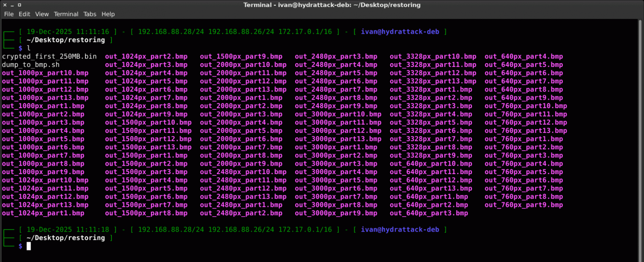Click out_1024px_part1.bmp file name
Viewport: 644px width, 262px height.
coord(43,213)
